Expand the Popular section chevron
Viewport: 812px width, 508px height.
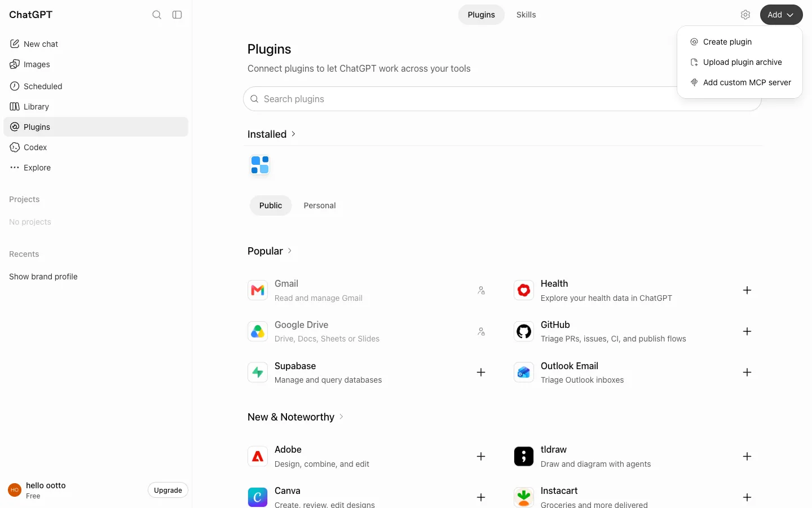coord(290,251)
